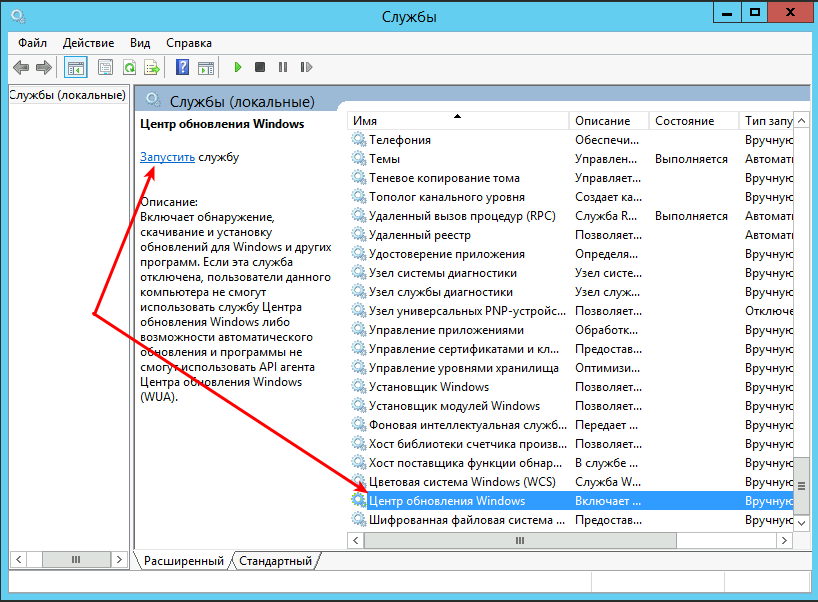Refresh the services list via toolbar icon
This screenshot has width=818, height=602.
click(129, 67)
